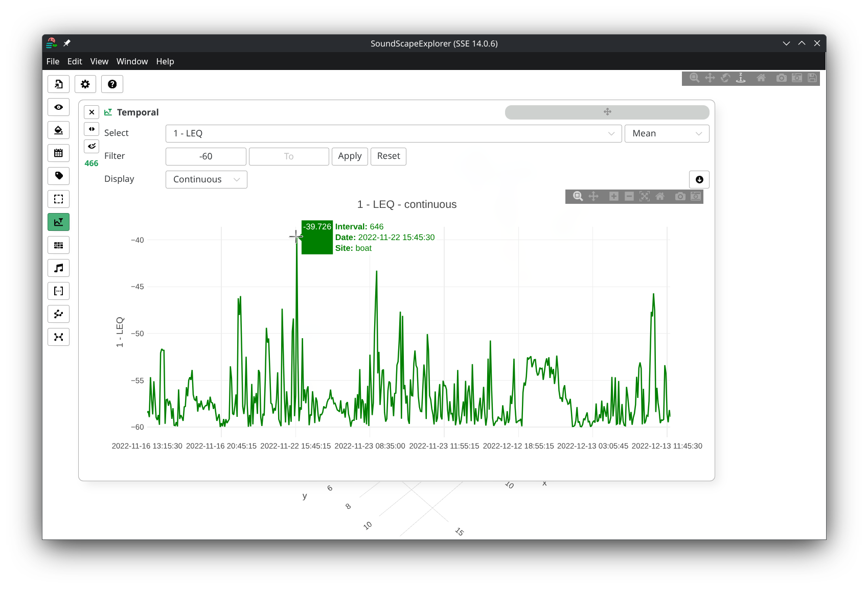Toggle the eye-check button in Temporal panel
The height and width of the screenshot is (589, 868).
click(x=92, y=146)
